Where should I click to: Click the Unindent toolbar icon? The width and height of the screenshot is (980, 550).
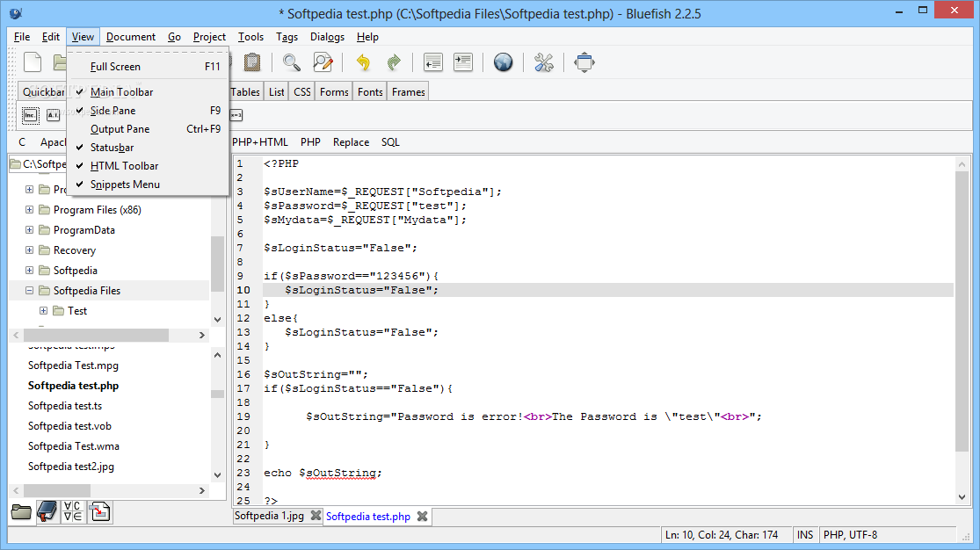[432, 62]
